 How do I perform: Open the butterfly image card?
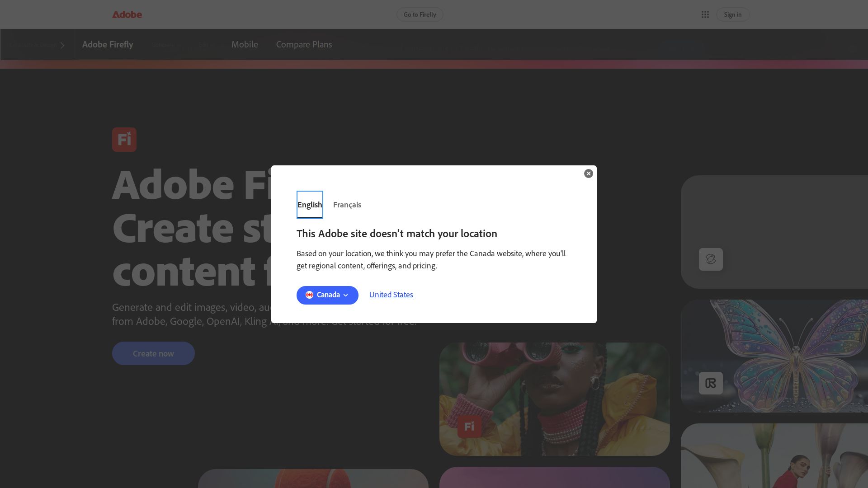coord(774,356)
